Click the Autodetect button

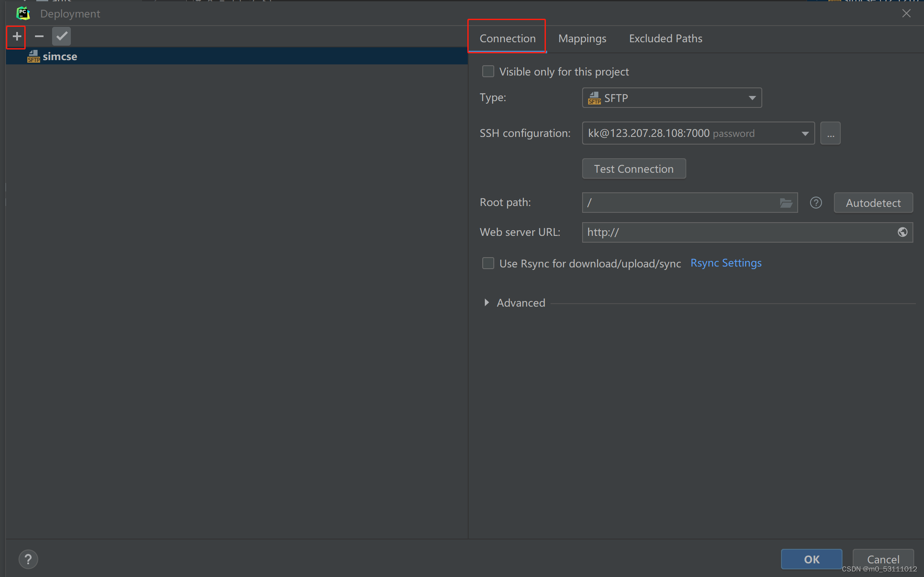pos(873,203)
